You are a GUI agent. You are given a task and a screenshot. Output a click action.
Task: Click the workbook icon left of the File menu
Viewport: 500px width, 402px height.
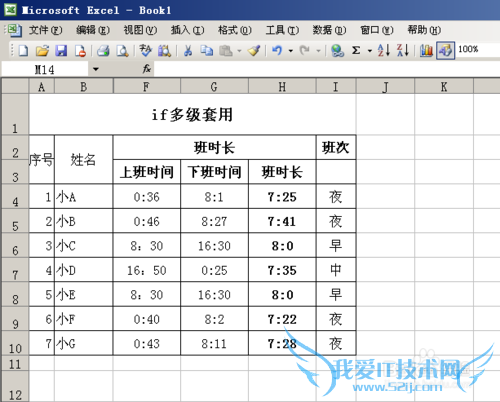coord(14,30)
